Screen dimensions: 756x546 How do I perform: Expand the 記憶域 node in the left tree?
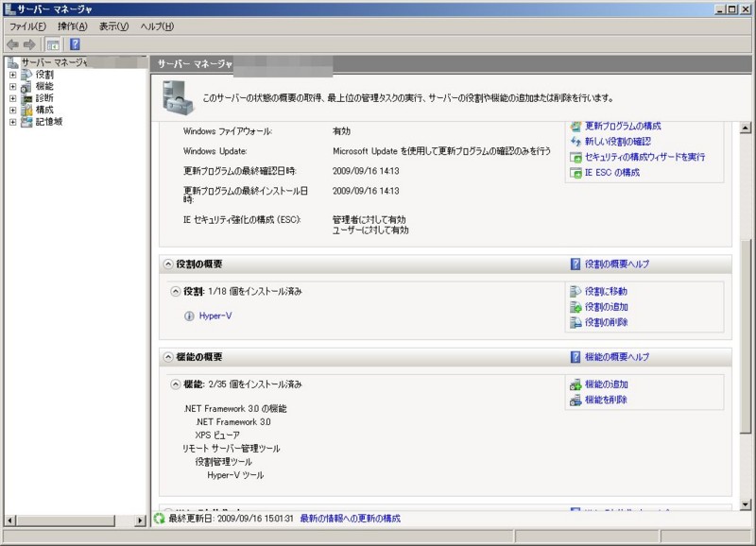[x=13, y=121]
